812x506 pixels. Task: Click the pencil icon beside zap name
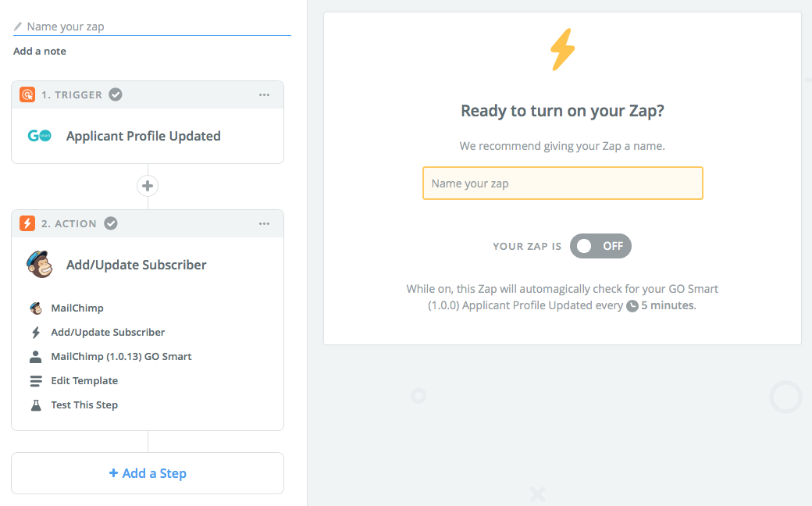pyautogui.click(x=18, y=27)
